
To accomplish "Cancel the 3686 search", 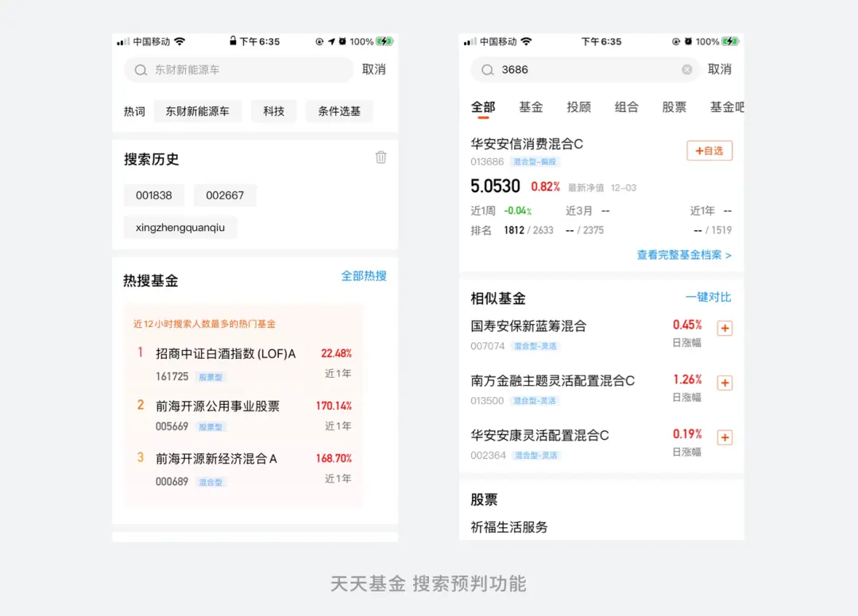I will pos(720,69).
